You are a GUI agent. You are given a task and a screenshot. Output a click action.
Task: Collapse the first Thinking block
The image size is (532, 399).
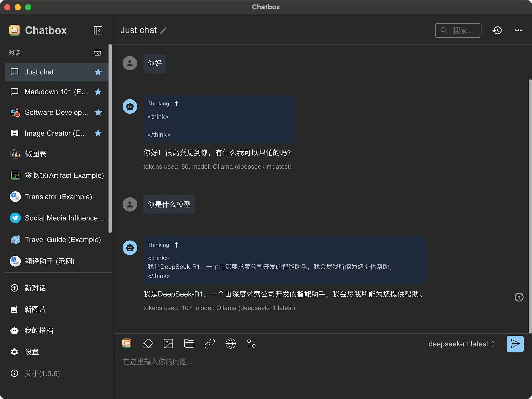pos(176,104)
